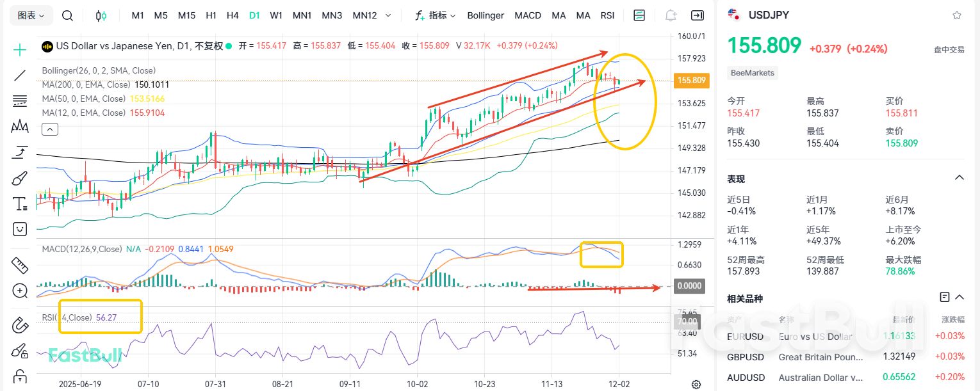Select the brush drawing tool

point(19,178)
